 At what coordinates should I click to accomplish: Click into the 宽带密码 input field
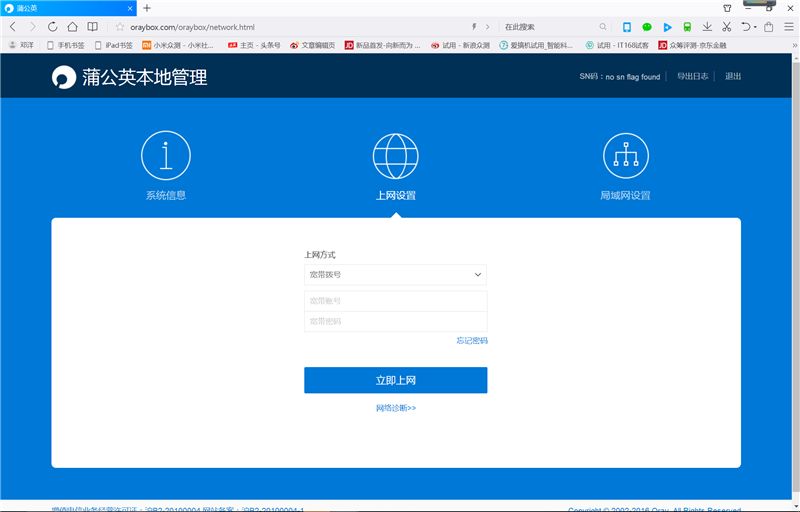pyautogui.click(x=395, y=321)
